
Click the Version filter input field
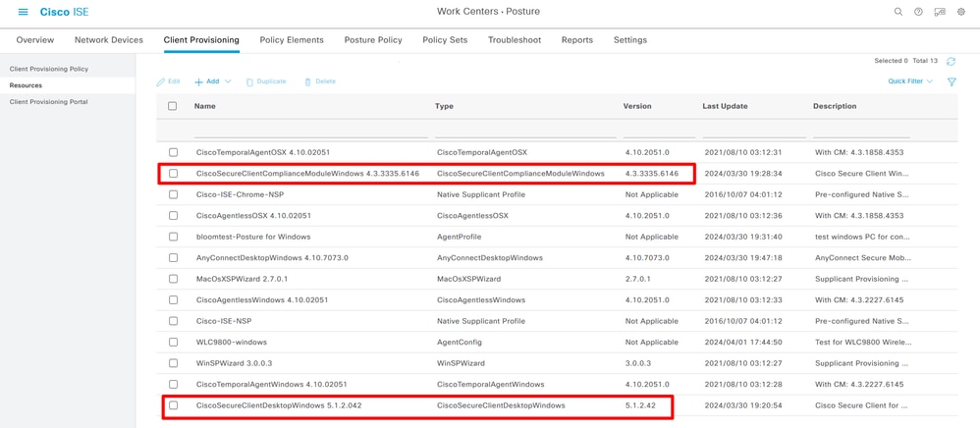pyautogui.click(x=659, y=132)
